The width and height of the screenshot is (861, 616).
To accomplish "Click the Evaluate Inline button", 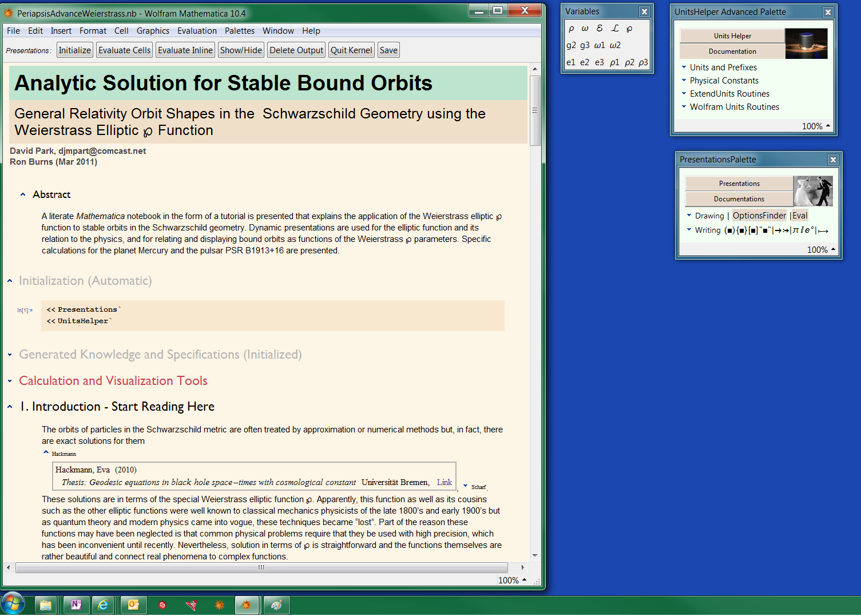I will pyautogui.click(x=185, y=50).
